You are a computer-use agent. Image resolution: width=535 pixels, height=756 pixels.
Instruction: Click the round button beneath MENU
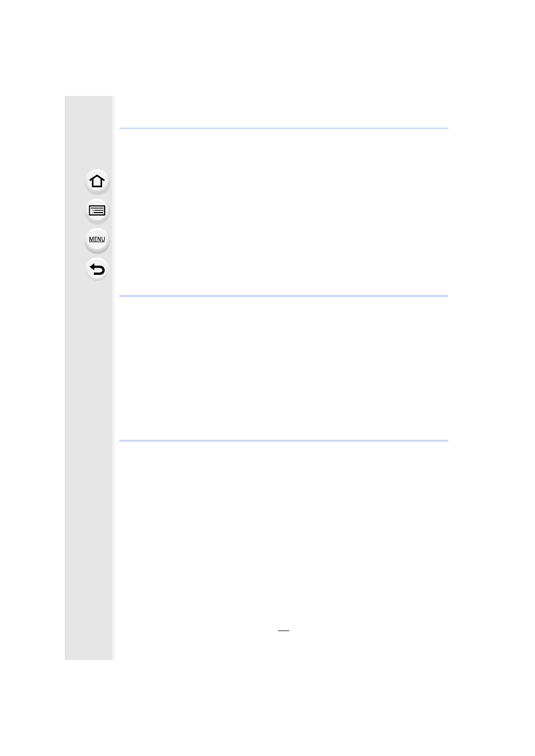[x=97, y=269]
